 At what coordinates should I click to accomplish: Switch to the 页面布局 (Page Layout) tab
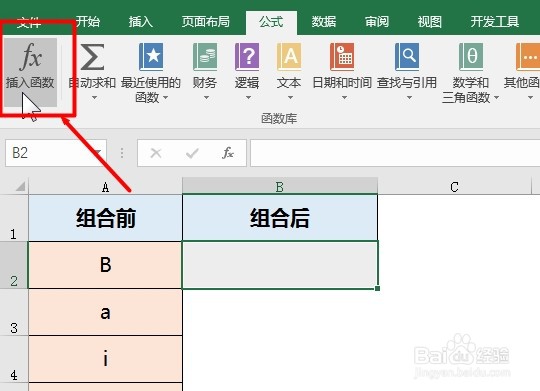pos(206,22)
